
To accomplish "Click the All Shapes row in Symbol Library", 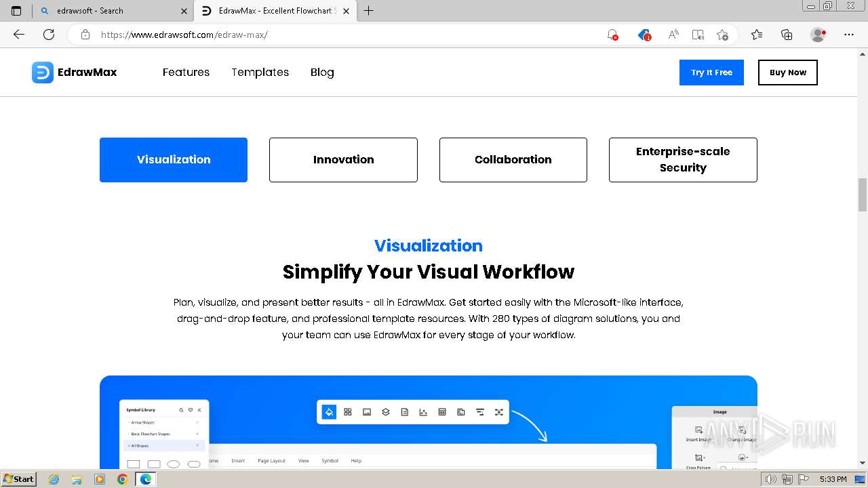I will click(x=163, y=445).
